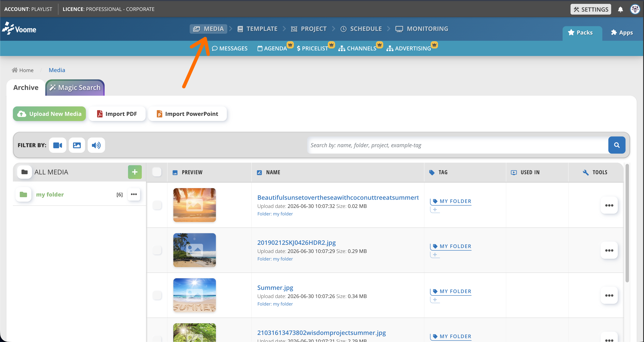Open the Beautifulsunsetovertheseawithcoconuttree file name link
The image size is (644, 342).
338,197
